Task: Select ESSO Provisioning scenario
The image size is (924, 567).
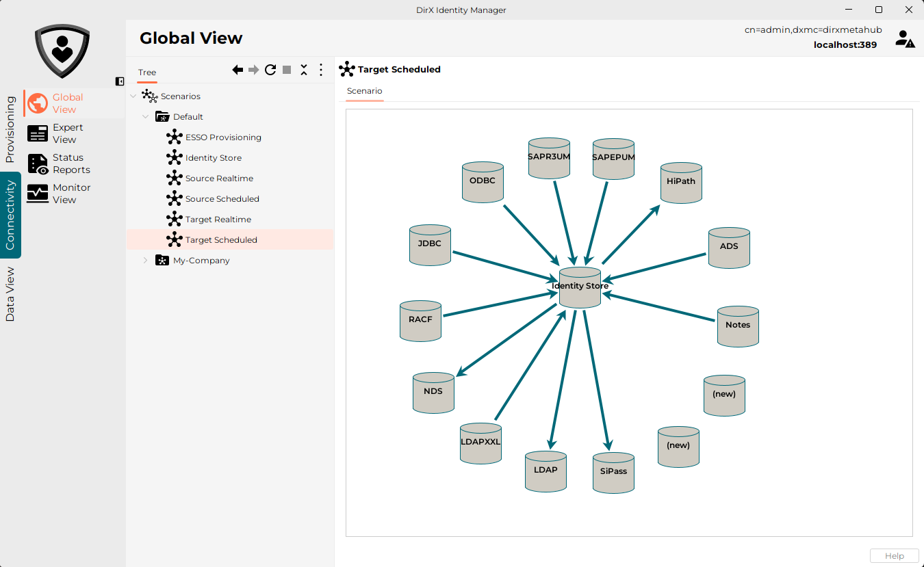Action: pyautogui.click(x=223, y=137)
